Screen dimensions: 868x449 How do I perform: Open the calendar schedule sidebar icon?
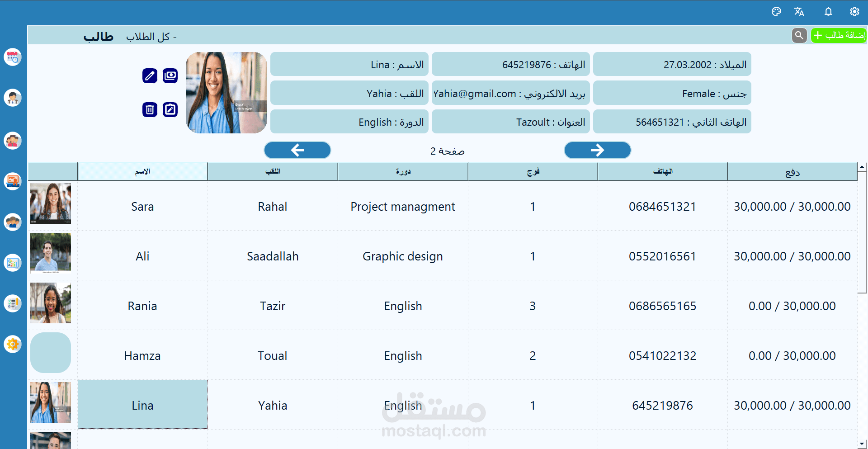point(13,57)
